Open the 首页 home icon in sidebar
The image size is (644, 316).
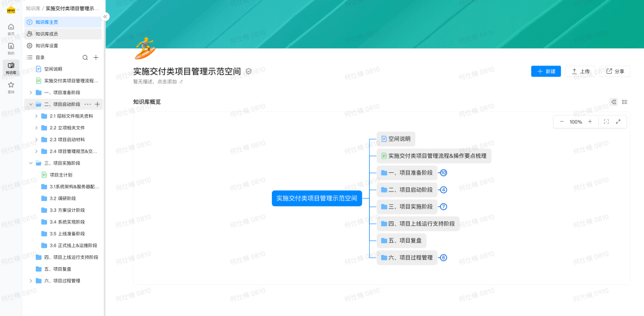11,29
